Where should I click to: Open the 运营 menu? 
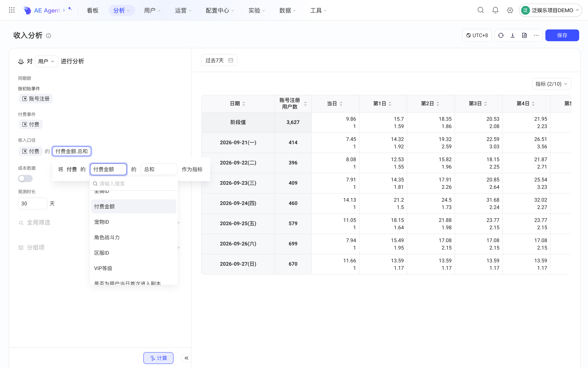[x=183, y=10]
